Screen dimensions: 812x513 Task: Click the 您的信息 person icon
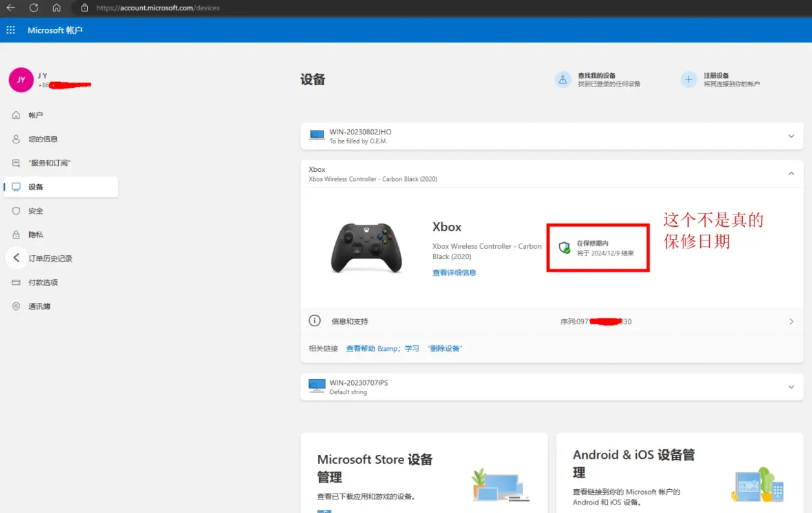pos(16,139)
